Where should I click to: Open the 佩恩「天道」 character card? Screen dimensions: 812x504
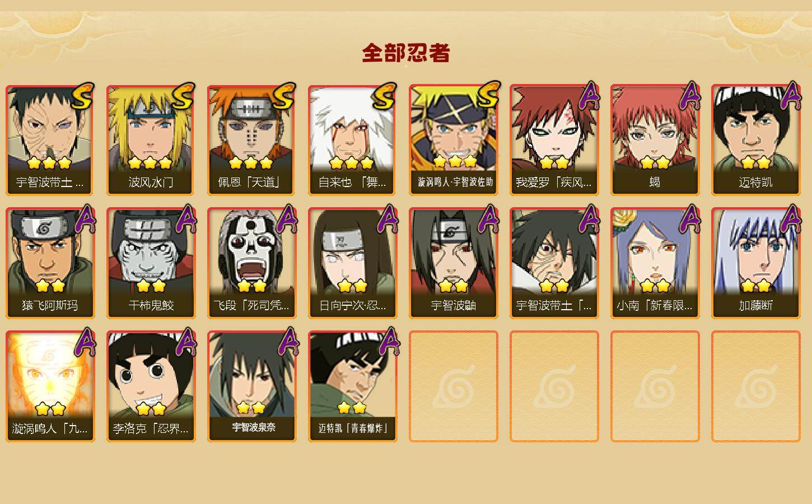tap(251, 140)
